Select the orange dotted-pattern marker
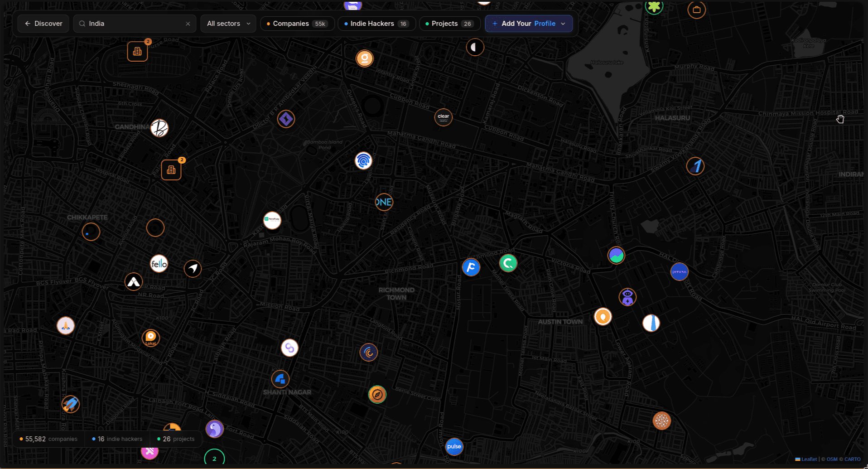Viewport: 868px width, 469px height. point(662,421)
